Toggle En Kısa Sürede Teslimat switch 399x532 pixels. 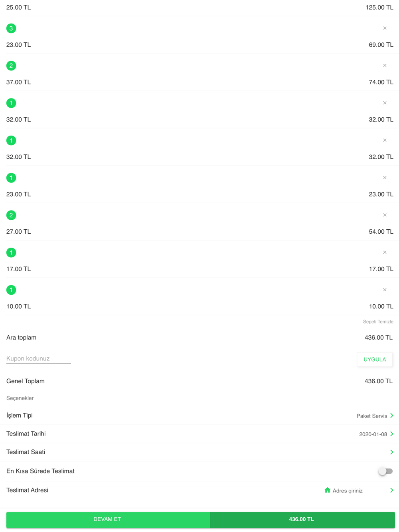pos(385,471)
